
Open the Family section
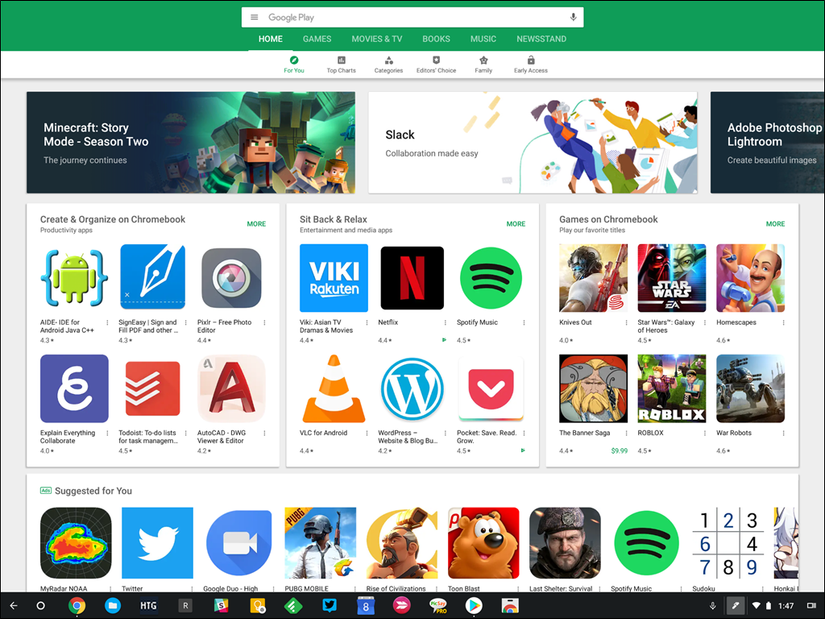(484, 64)
